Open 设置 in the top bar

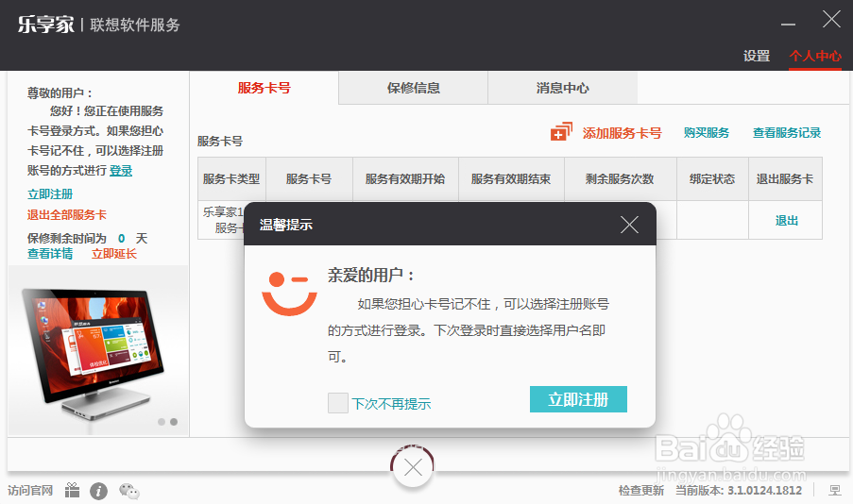(x=756, y=56)
